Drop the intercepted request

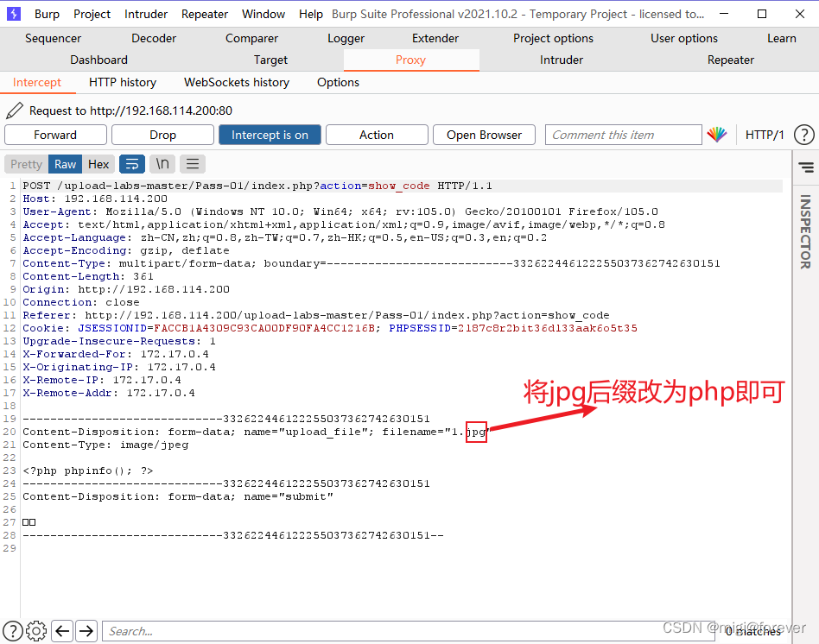(162, 135)
